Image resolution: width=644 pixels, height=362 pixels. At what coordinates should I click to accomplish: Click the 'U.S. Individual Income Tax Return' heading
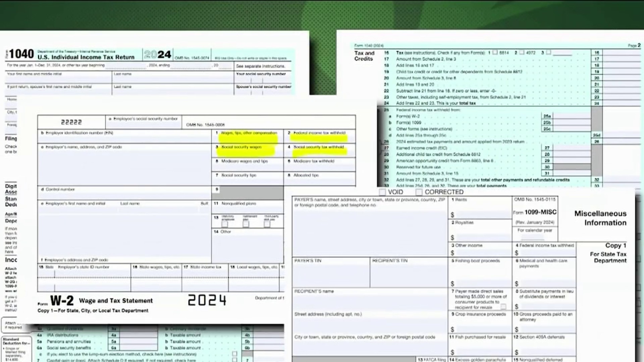point(86,57)
